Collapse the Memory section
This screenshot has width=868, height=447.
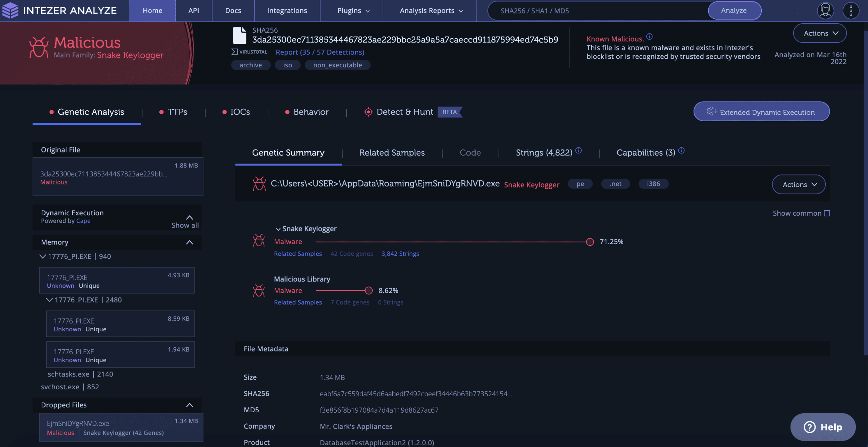[x=190, y=242]
